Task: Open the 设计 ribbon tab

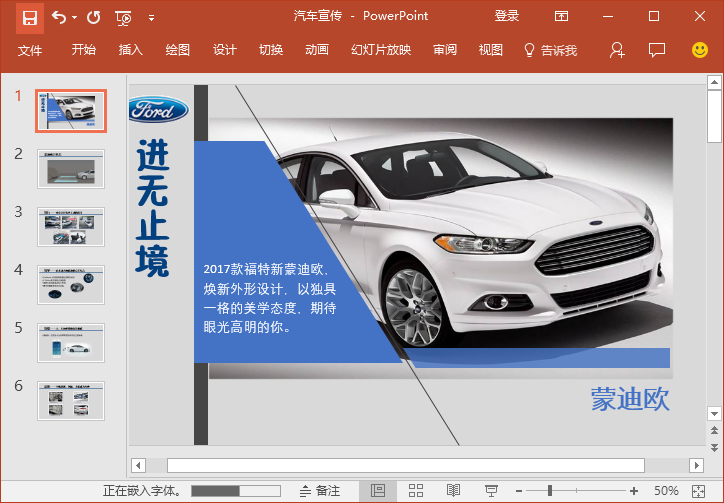Action: pos(225,50)
